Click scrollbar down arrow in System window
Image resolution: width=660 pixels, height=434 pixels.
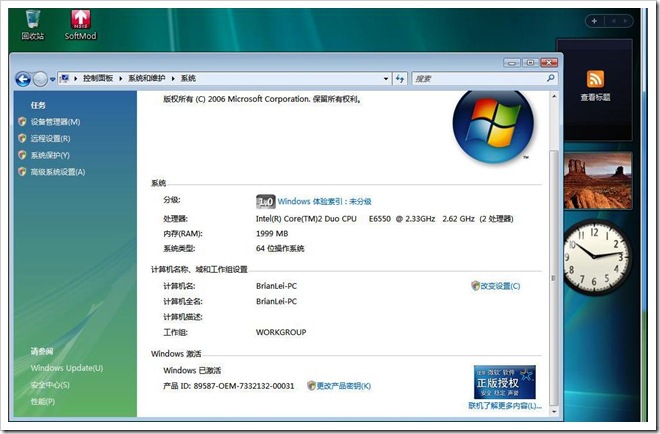[554, 411]
